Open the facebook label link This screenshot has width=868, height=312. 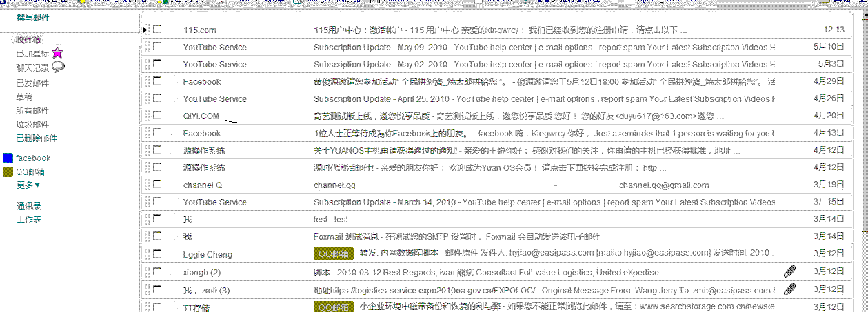point(33,158)
